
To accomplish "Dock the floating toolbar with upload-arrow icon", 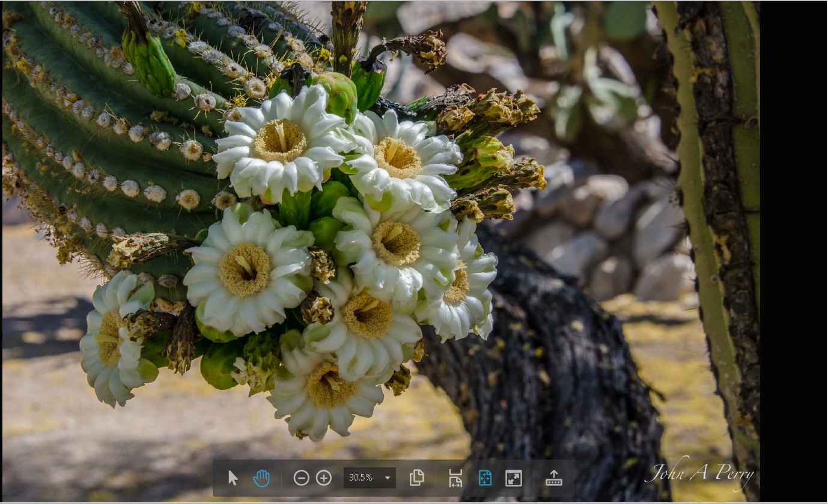I will (554, 478).
